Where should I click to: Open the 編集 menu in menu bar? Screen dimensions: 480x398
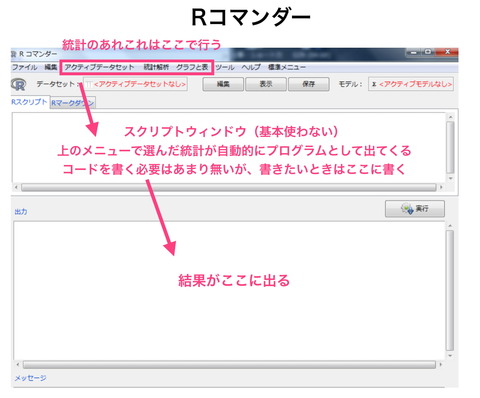(51, 67)
